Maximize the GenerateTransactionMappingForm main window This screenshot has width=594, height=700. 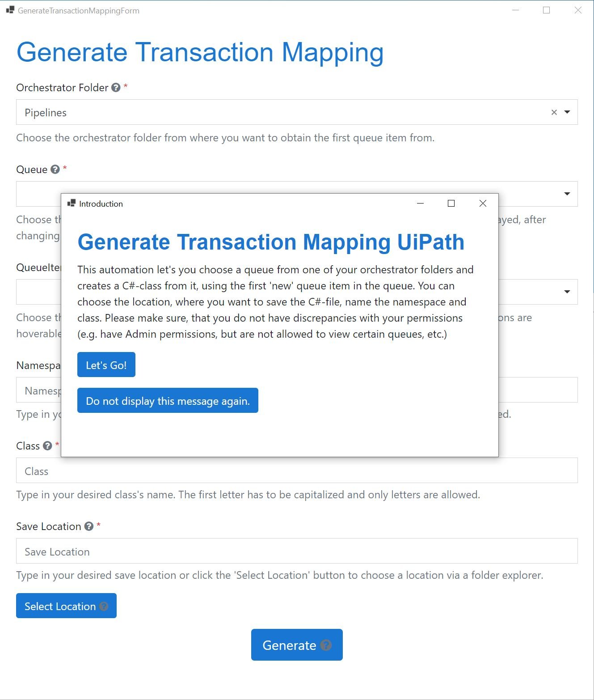546,10
